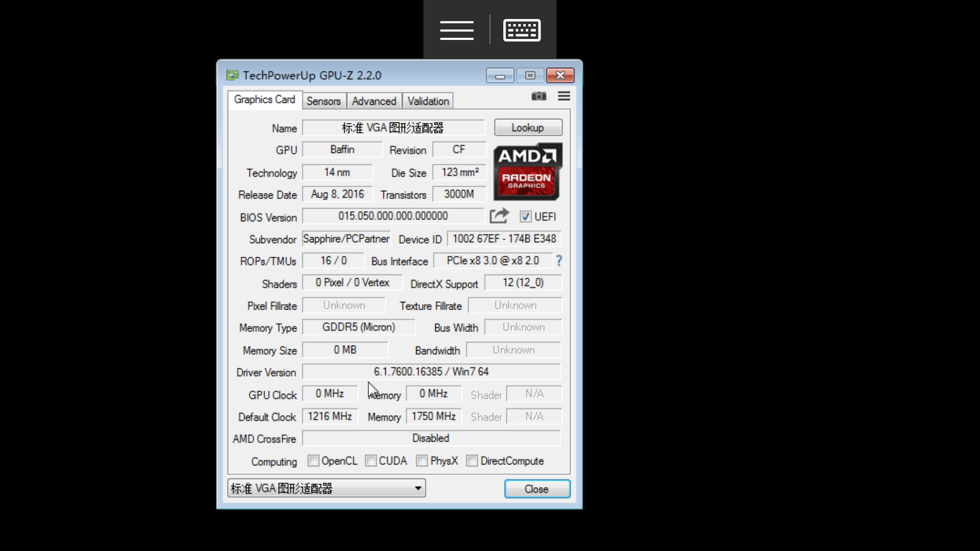980x551 pixels.
Task: Toggle the UEFI checkbox
Action: 526,216
